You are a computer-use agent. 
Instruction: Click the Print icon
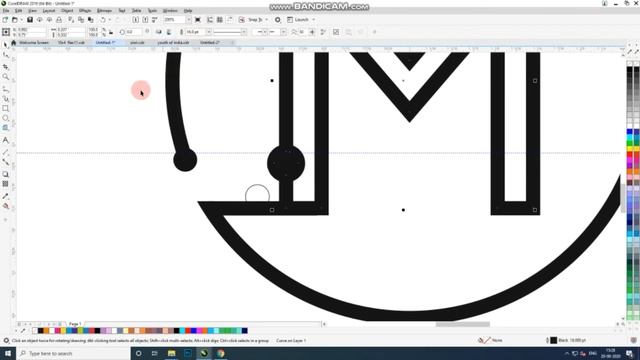(x=59, y=20)
